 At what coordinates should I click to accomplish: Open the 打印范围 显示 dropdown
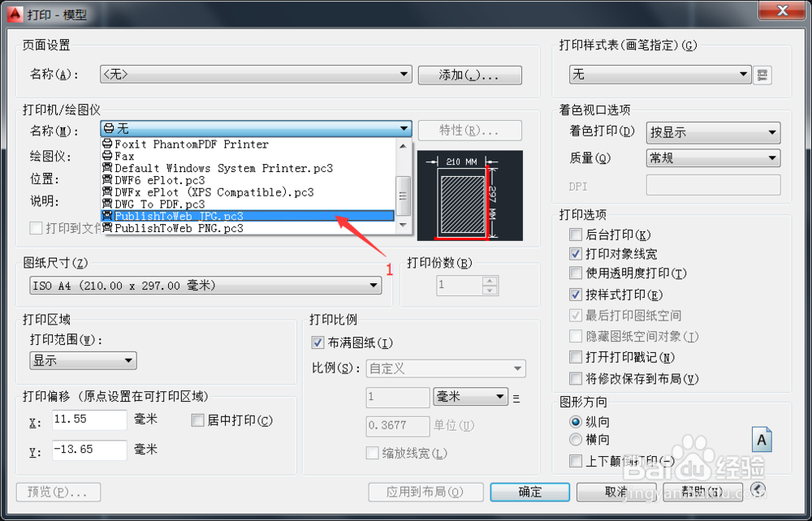(x=83, y=360)
